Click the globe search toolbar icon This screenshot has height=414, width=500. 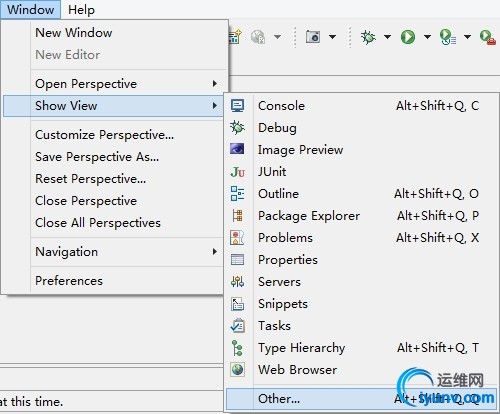[258, 37]
